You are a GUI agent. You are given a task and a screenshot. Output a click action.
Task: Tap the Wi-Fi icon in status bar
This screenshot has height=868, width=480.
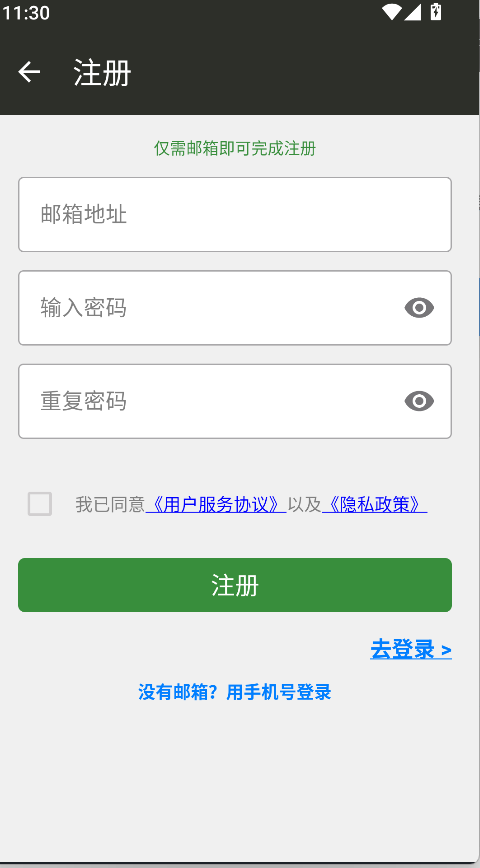coord(391,12)
